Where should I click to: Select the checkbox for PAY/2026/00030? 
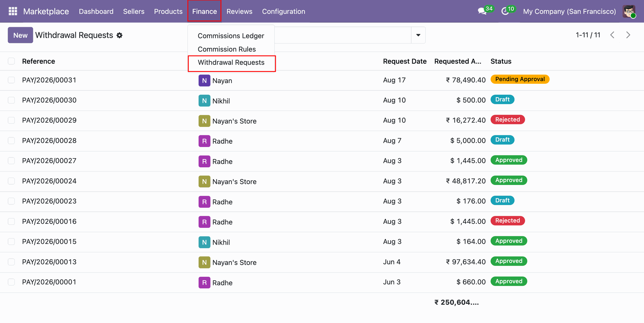tap(11, 100)
